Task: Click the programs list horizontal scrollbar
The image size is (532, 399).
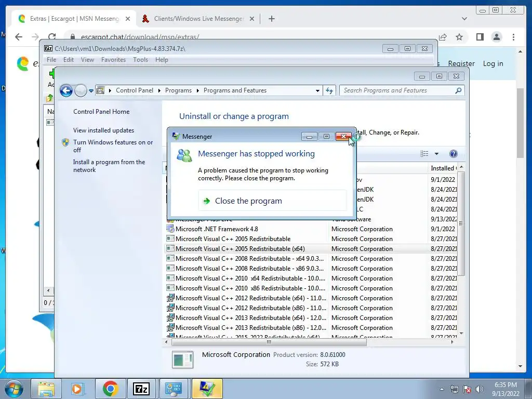Action: 269,342
